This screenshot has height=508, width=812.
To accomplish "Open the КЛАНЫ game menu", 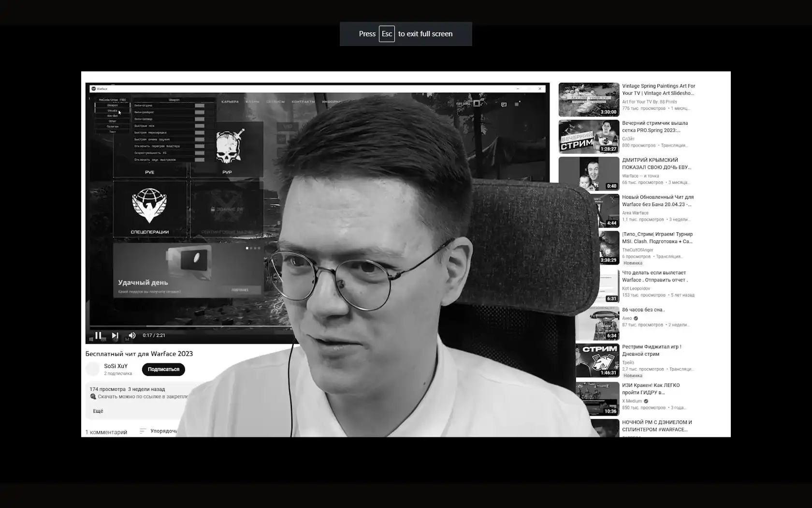I will (x=252, y=102).
